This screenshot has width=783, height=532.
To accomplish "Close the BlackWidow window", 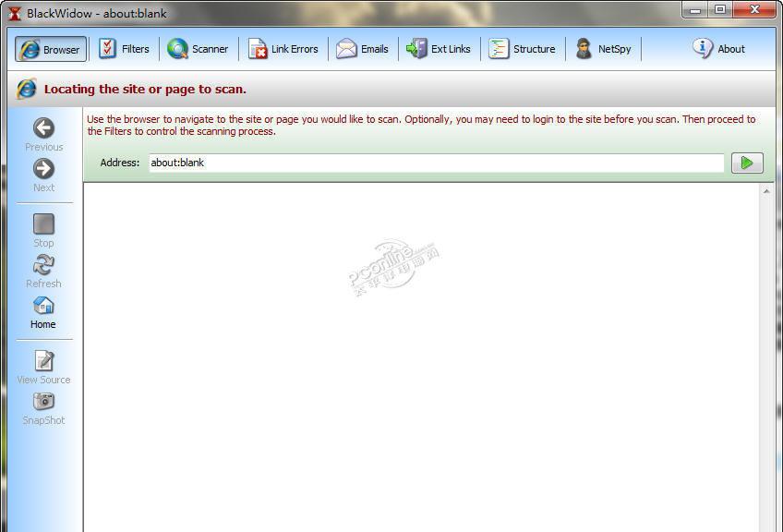I will click(755, 9).
